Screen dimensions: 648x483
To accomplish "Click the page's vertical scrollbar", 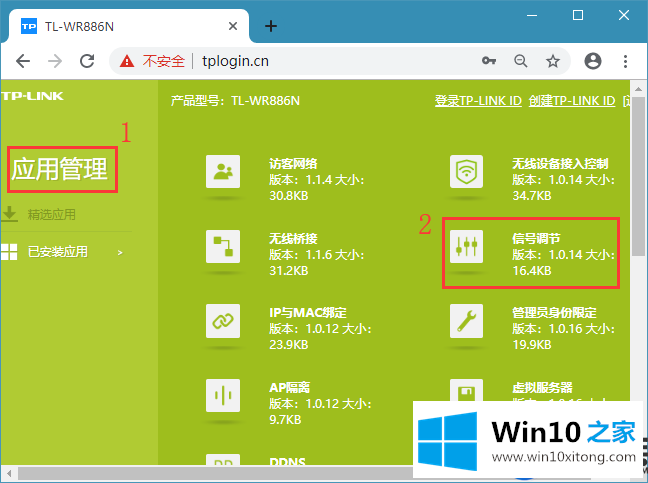I will (x=637, y=200).
